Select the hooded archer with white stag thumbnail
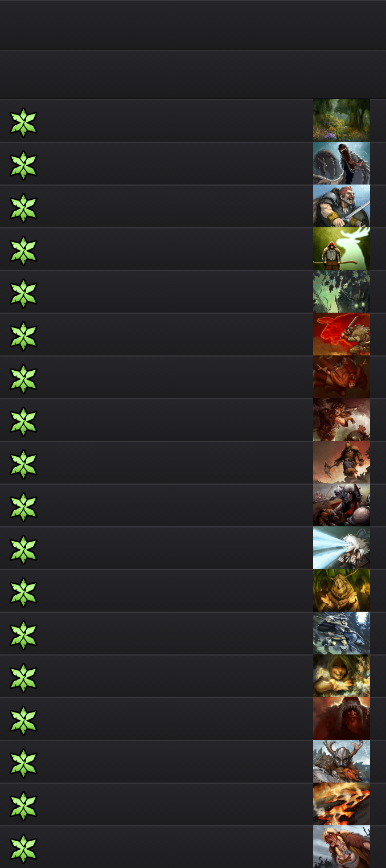The height and width of the screenshot is (868, 386). 342,249
